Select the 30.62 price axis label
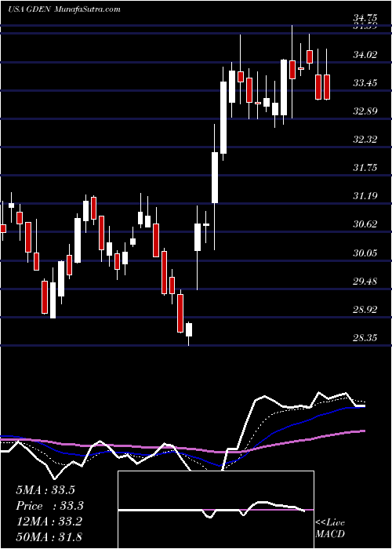Screen dimensions: 392x549 pos(365,224)
